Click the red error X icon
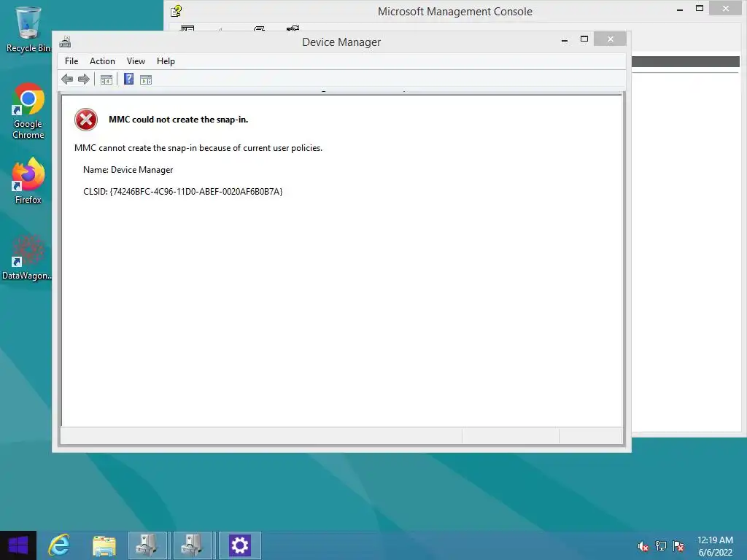Image resolution: width=747 pixels, height=560 pixels. click(x=86, y=120)
